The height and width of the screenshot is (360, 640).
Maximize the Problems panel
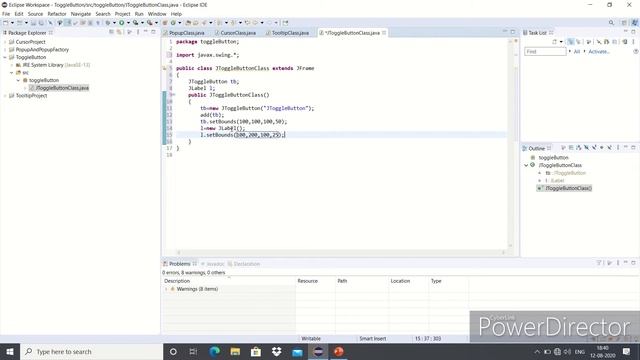633,263
